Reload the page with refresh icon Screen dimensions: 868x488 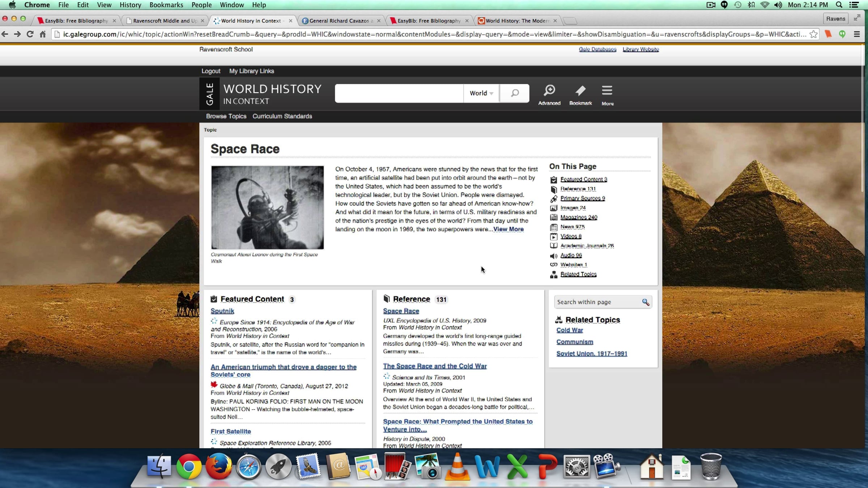(x=30, y=34)
